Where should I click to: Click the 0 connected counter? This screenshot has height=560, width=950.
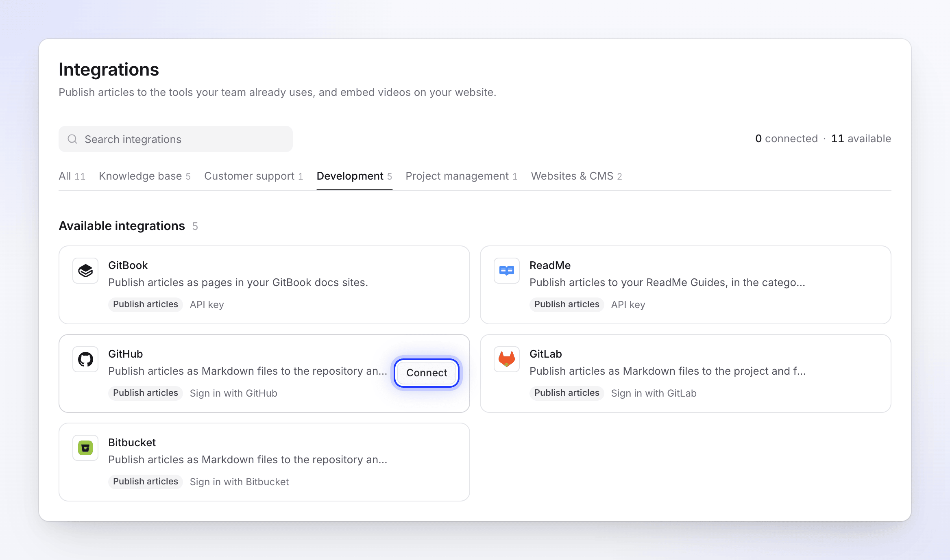(787, 139)
